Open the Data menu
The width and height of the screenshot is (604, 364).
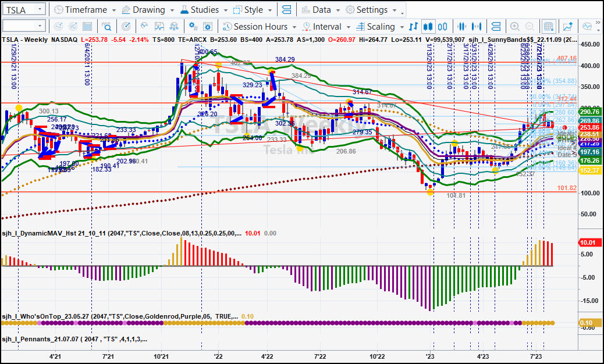pyautogui.click(x=321, y=10)
